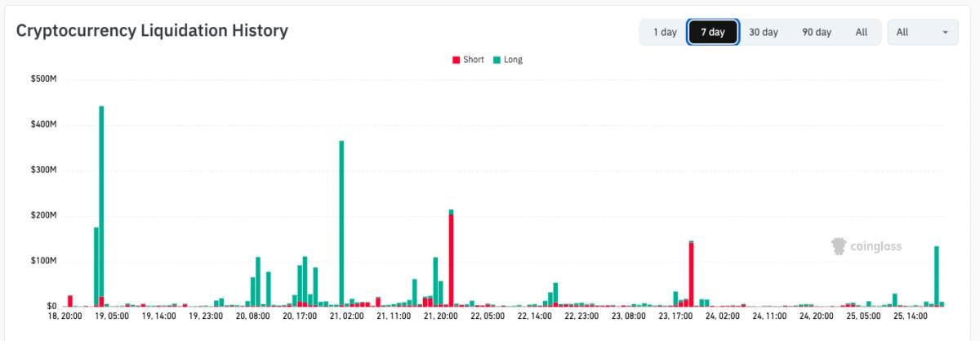Image resolution: width=980 pixels, height=341 pixels.
Task: Click the red Short legend color square
Action: tap(456, 60)
